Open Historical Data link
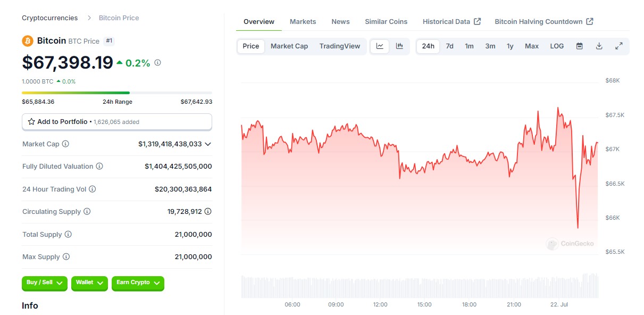Image resolution: width=644 pixels, height=315 pixels. 451,22
